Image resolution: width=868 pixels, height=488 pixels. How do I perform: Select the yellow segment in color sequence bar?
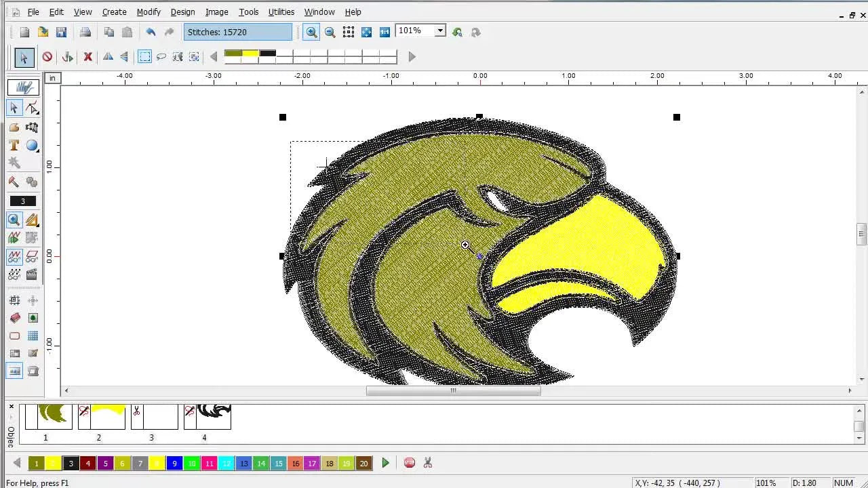coord(250,54)
